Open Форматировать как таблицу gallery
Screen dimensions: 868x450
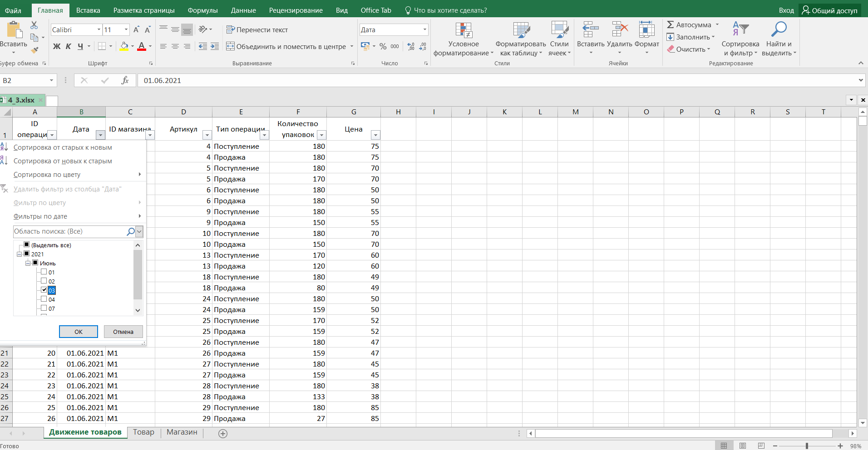[521, 39]
